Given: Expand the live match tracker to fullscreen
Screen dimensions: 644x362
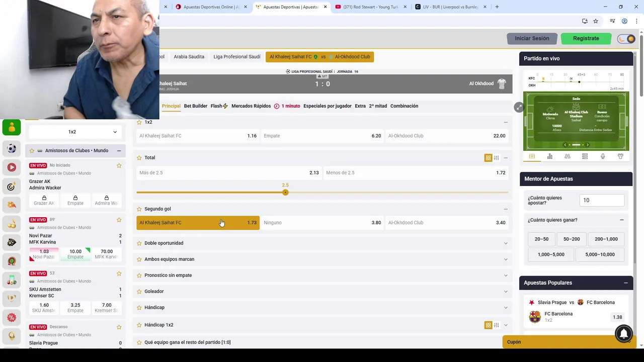Looking at the screenshot, I should pyautogui.click(x=519, y=107).
